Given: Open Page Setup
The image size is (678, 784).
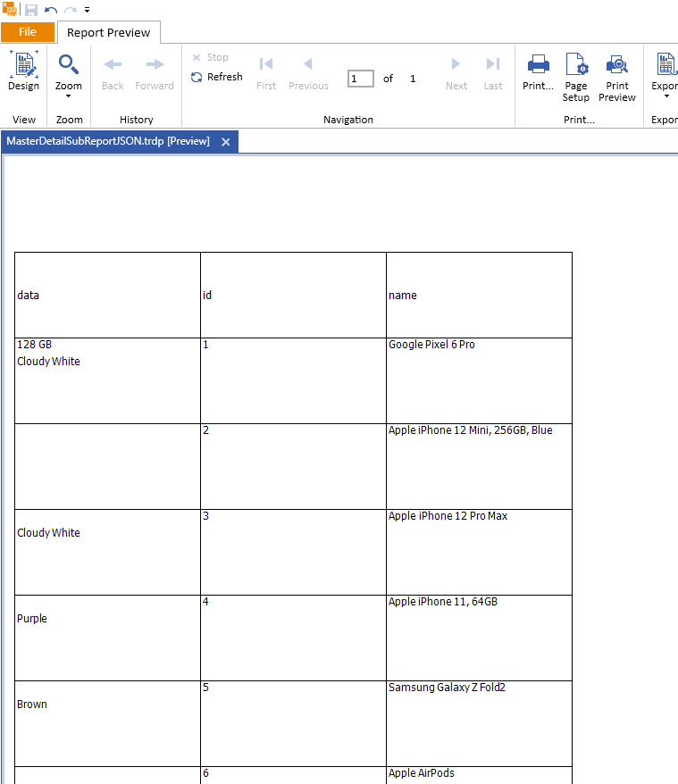Looking at the screenshot, I should [x=576, y=78].
